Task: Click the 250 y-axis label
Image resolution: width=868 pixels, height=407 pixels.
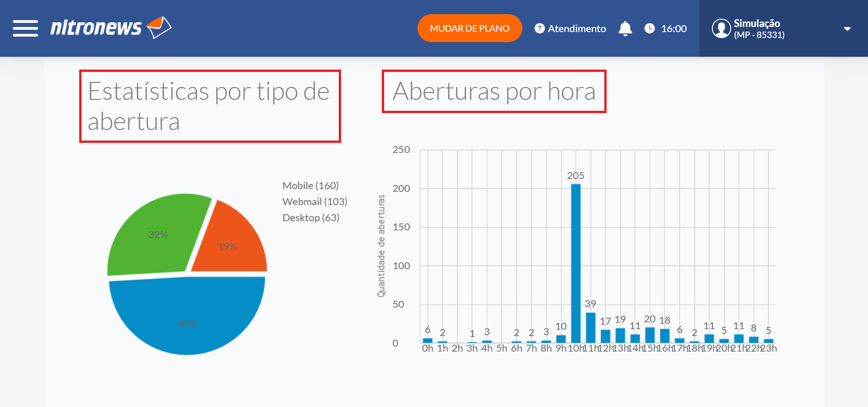Action: 401,150
